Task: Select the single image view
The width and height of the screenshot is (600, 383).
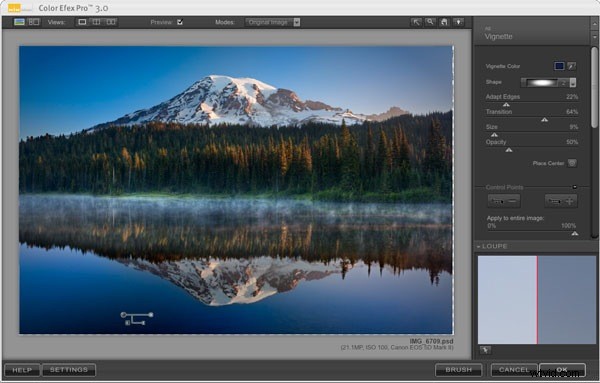Action: point(82,22)
